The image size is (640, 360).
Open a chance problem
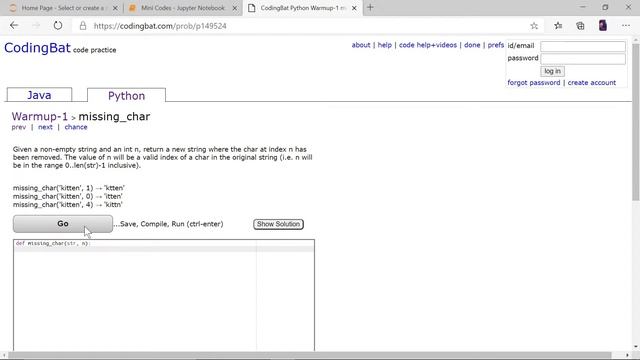[76, 127]
